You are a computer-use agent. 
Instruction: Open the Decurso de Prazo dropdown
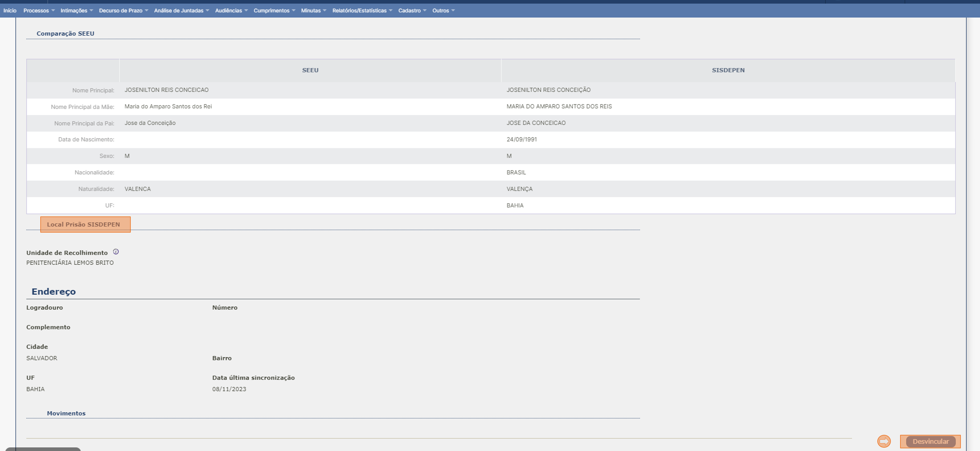pos(123,10)
